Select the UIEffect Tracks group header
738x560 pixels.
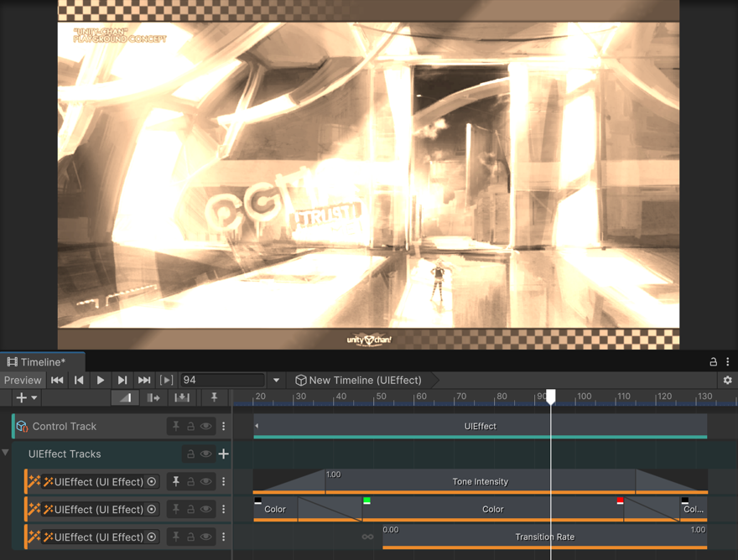(121, 454)
